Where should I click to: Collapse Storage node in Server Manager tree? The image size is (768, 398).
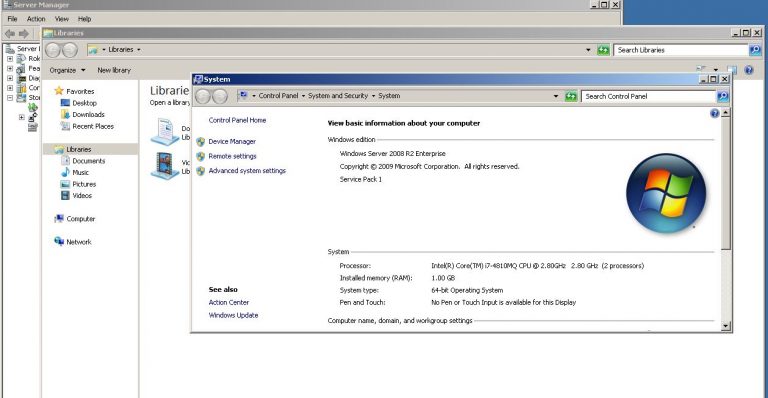click(x=10, y=98)
